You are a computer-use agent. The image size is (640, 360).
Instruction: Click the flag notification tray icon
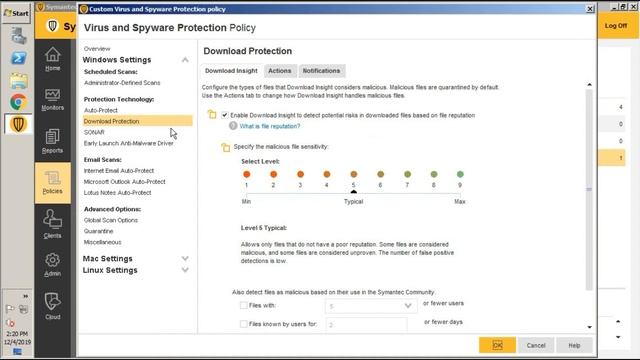click(10, 309)
